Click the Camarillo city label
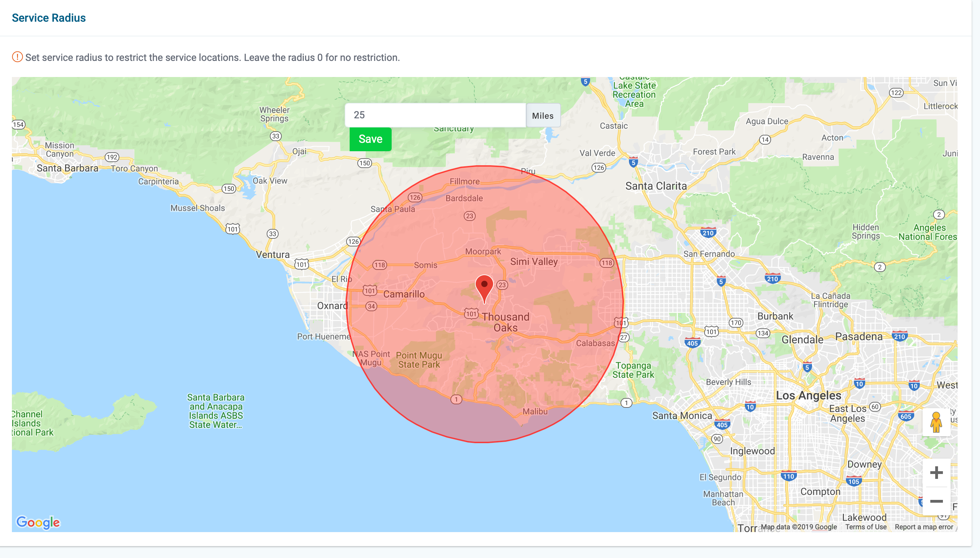The width and height of the screenshot is (980, 558). 404,294
